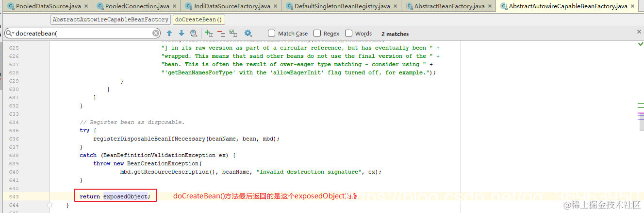Close the find bar
The image size is (644, 213).
[x=639, y=32]
